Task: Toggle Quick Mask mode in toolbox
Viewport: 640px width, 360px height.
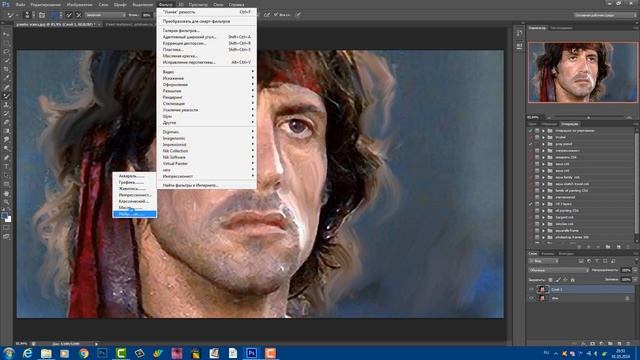Action: pyautogui.click(x=6, y=228)
